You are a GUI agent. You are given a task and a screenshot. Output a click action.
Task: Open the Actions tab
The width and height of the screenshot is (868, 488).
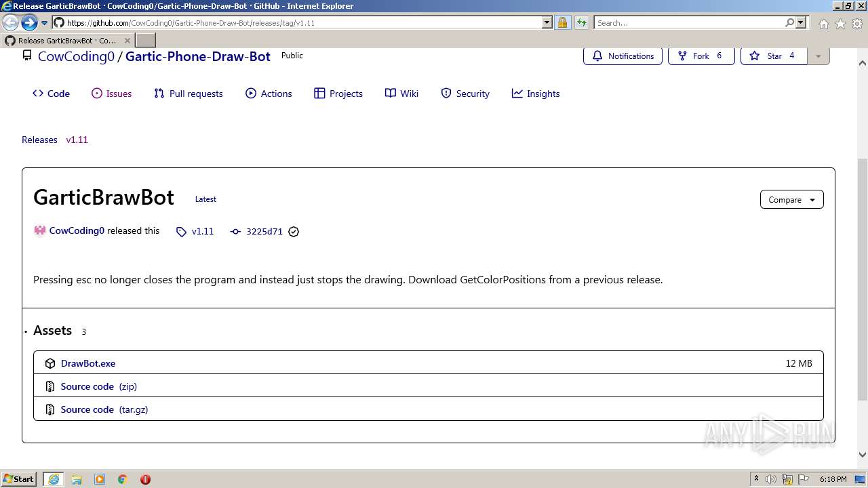click(x=269, y=94)
